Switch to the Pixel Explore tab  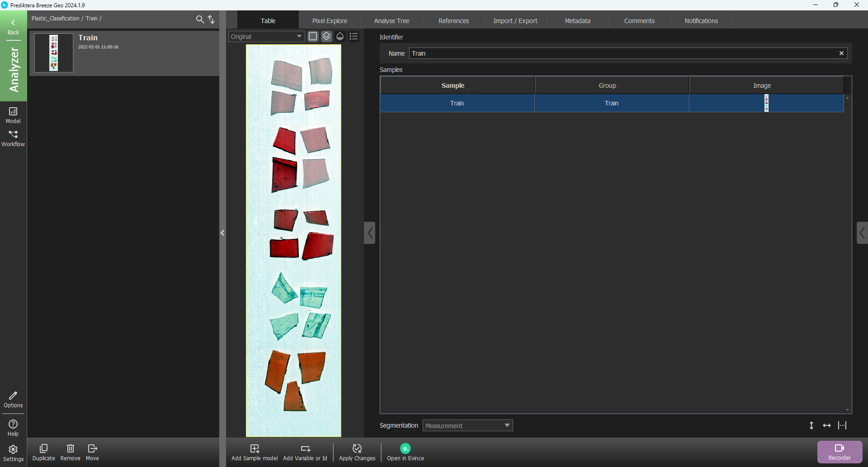[x=330, y=21]
